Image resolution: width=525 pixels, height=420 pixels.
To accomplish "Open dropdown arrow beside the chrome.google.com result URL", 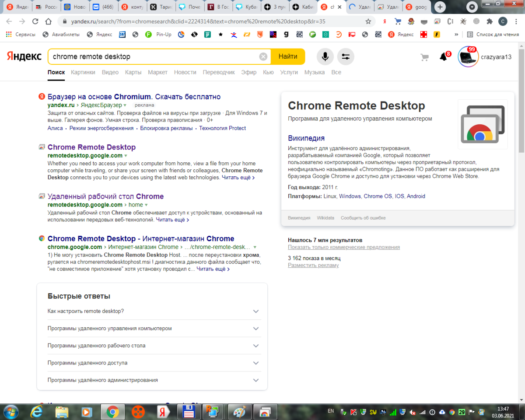I will click(255, 247).
